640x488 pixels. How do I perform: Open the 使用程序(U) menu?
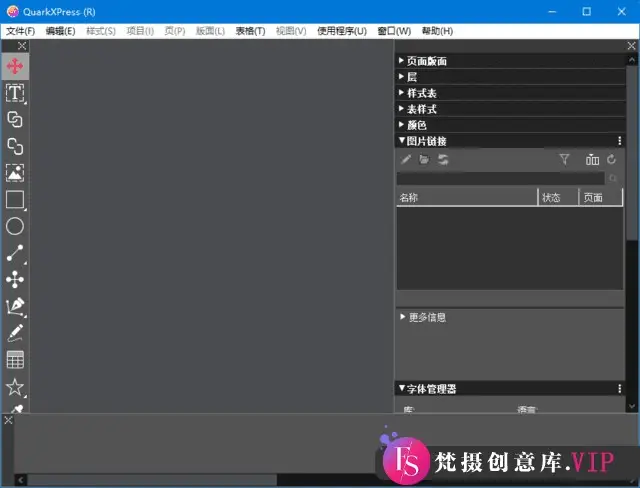[x=342, y=31]
